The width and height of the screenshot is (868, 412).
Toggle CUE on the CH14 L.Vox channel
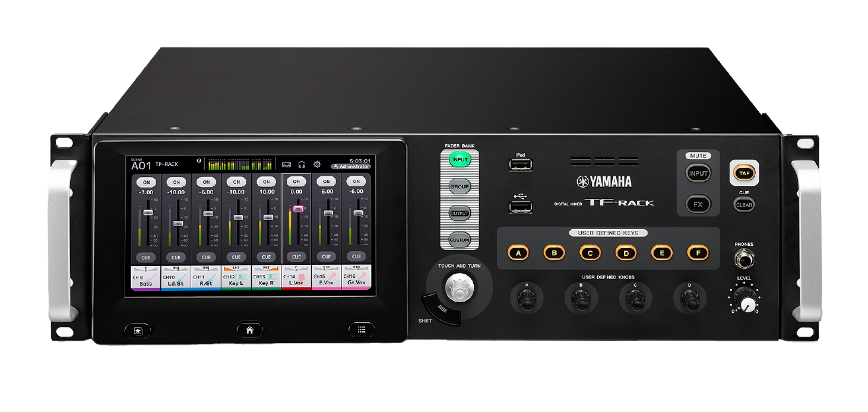[296, 257]
